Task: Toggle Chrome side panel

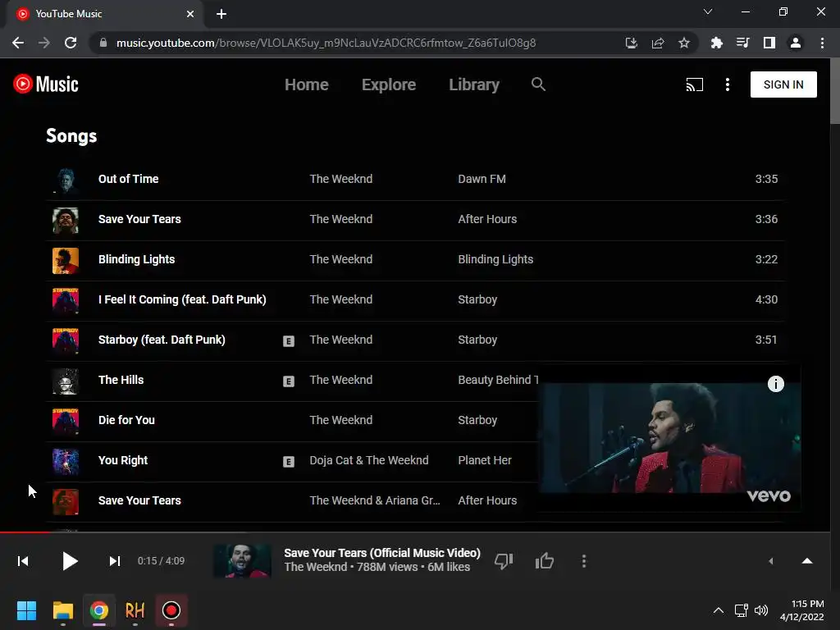Action: 769,43
